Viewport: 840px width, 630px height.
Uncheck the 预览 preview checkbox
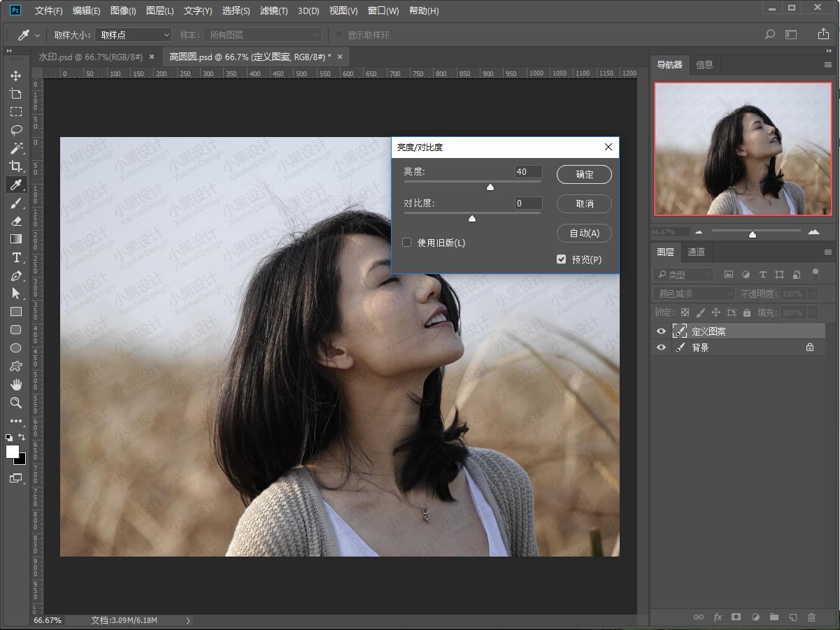click(561, 259)
